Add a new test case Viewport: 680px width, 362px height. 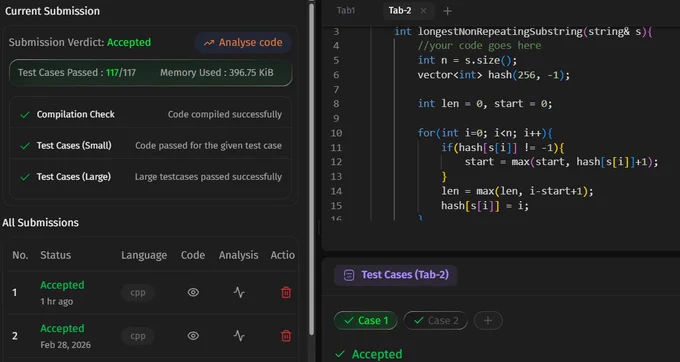(488, 320)
